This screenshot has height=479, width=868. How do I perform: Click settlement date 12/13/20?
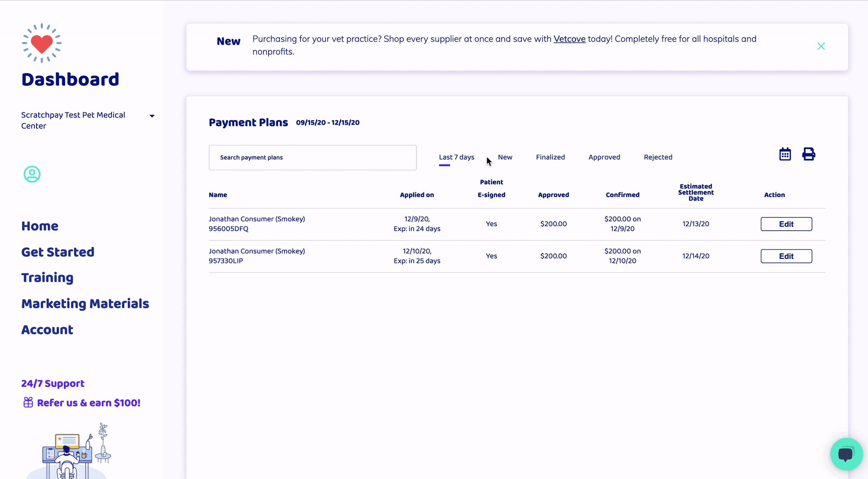pyautogui.click(x=696, y=224)
